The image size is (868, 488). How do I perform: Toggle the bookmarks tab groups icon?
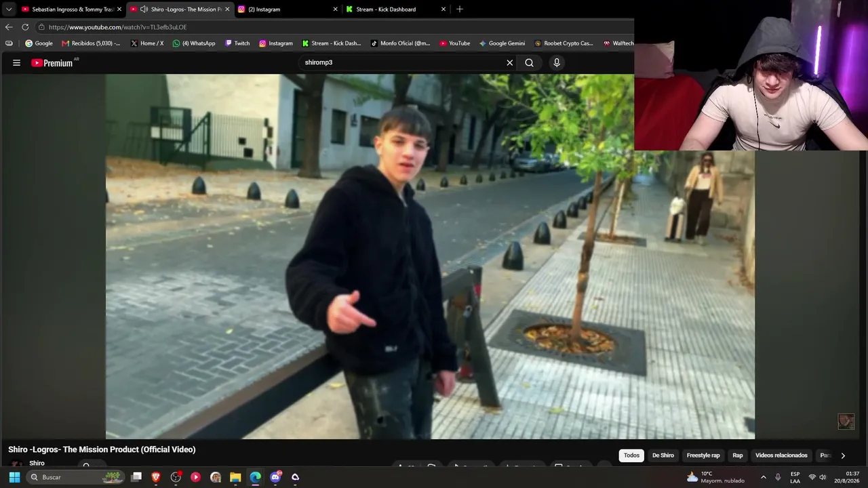pyautogui.click(x=9, y=43)
